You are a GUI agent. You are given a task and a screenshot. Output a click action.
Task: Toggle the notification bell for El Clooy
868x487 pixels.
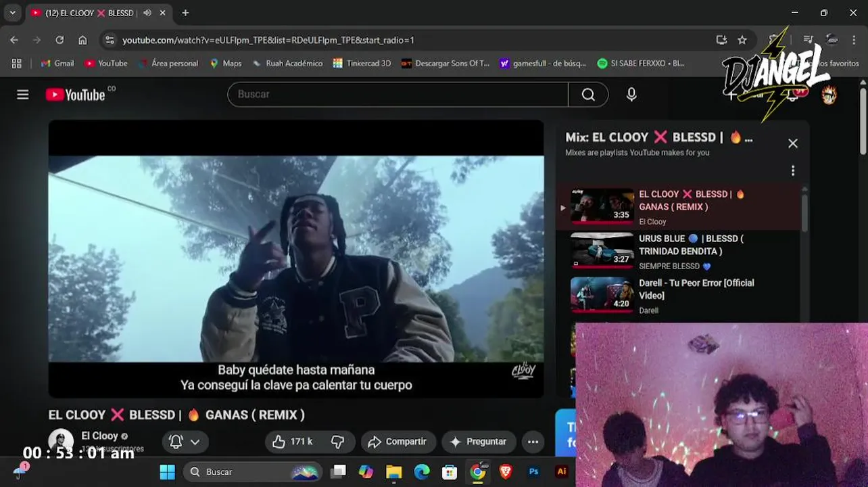pyautogui.click(x=176, y=442)
